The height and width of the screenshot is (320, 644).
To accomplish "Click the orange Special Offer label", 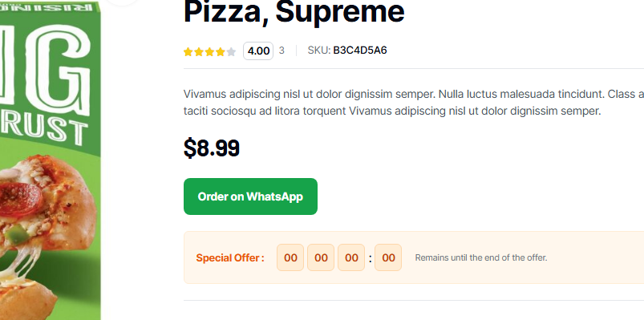I will [x=230, y=258].
